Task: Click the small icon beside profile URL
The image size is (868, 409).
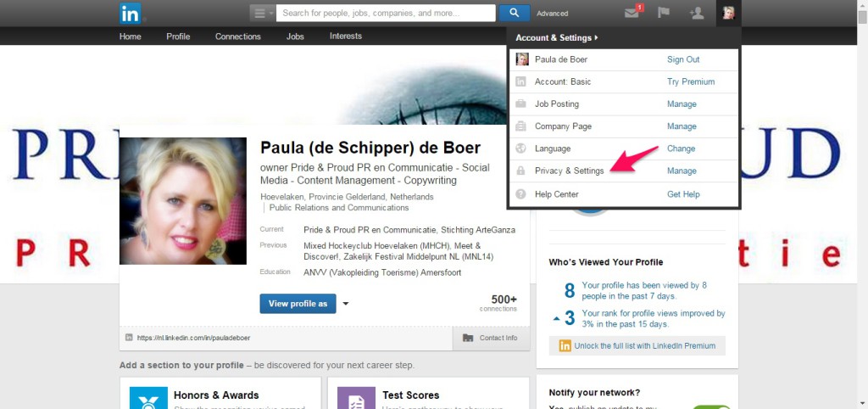Action: [129, 337]
